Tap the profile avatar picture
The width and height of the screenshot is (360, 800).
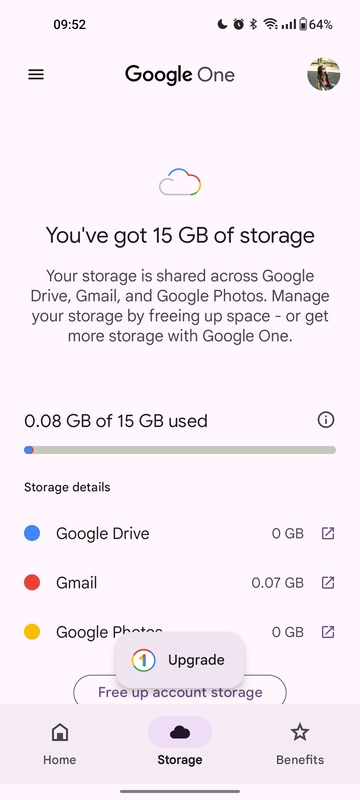324,74
